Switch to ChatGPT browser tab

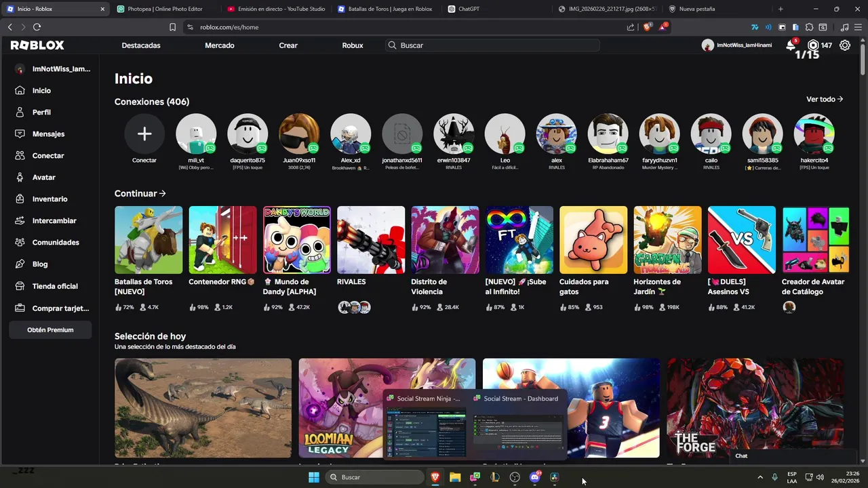[496, 9]
